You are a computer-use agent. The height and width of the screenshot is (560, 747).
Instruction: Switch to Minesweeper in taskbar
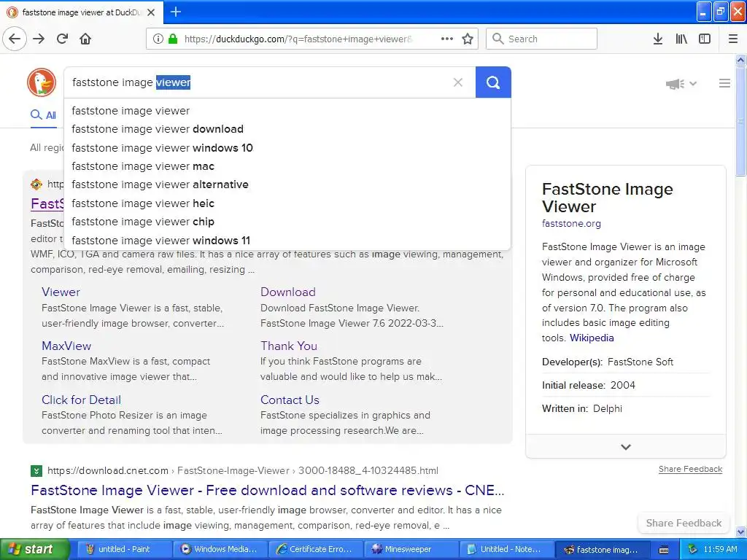point(411,549)
